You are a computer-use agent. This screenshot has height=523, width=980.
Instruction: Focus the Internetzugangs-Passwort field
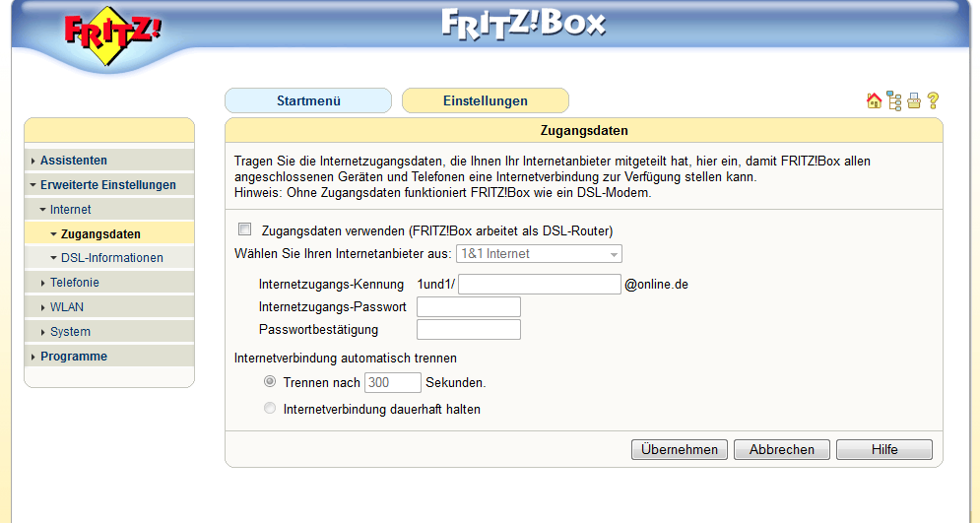click(x=469, y=306)
